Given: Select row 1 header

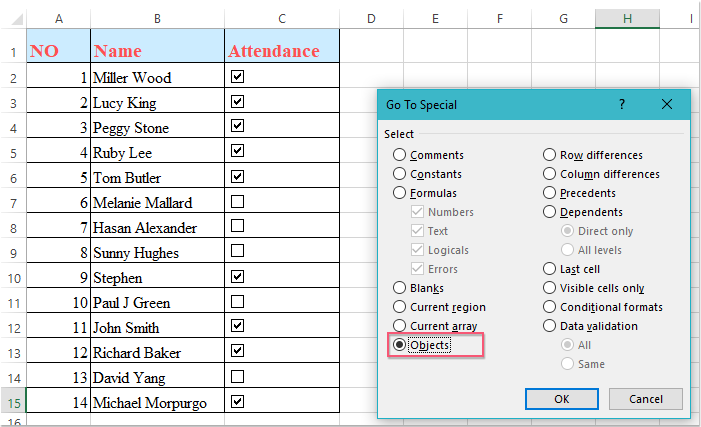Looking at the screenshot, I should tap(13, 46).
